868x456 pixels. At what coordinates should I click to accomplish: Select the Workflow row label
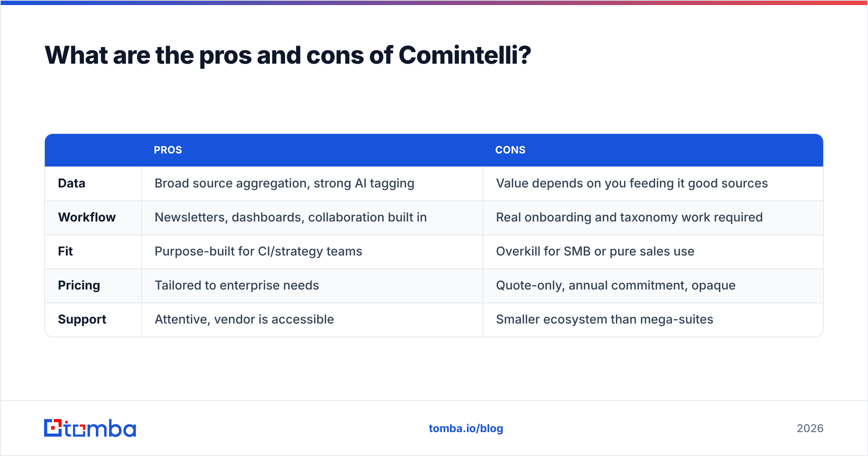pyautogui.click(x=87, y=218)
